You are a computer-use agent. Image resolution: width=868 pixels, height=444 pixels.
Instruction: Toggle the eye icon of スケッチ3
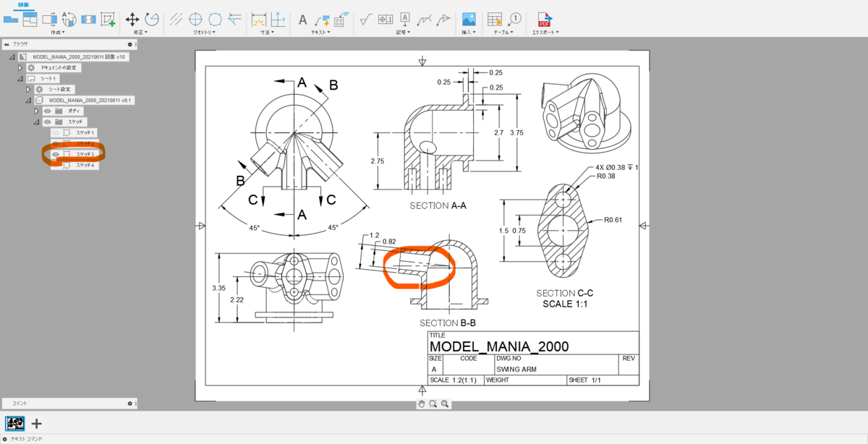coord(56,154)
